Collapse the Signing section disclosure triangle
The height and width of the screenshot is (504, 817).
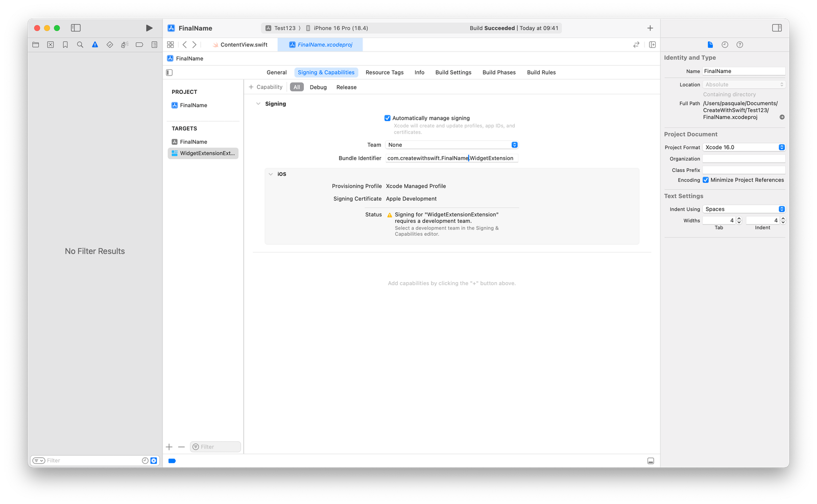tap(258, 104)
